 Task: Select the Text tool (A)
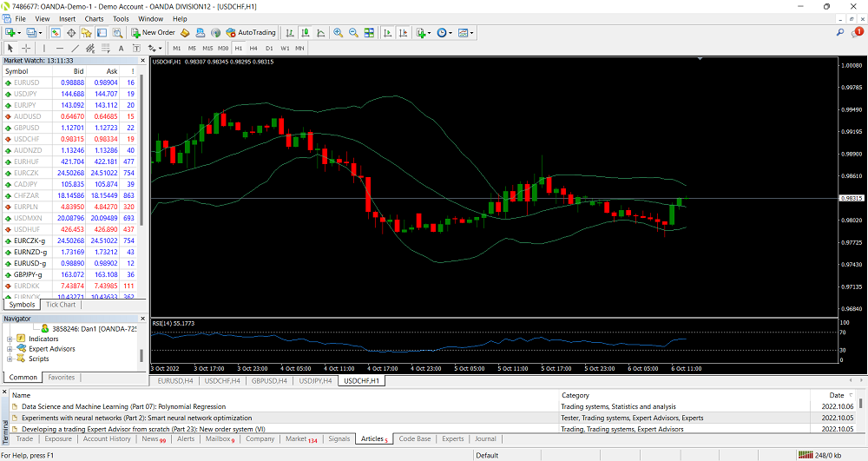[122, 48]
